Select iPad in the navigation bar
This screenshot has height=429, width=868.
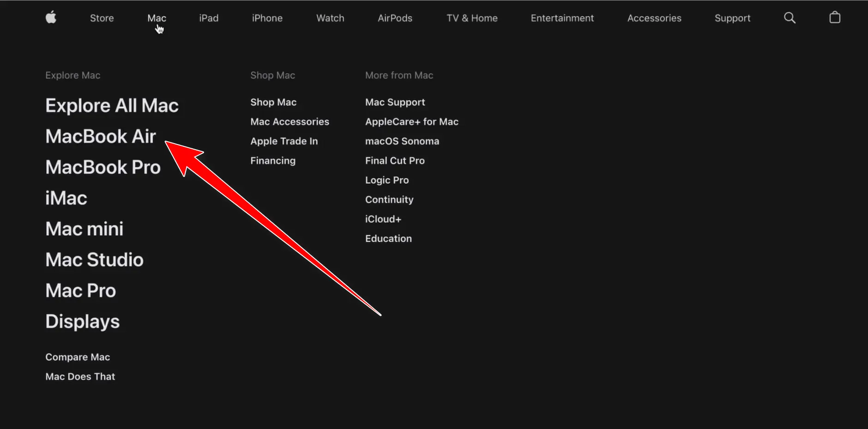pyautogui.click(x=209, y=18)
